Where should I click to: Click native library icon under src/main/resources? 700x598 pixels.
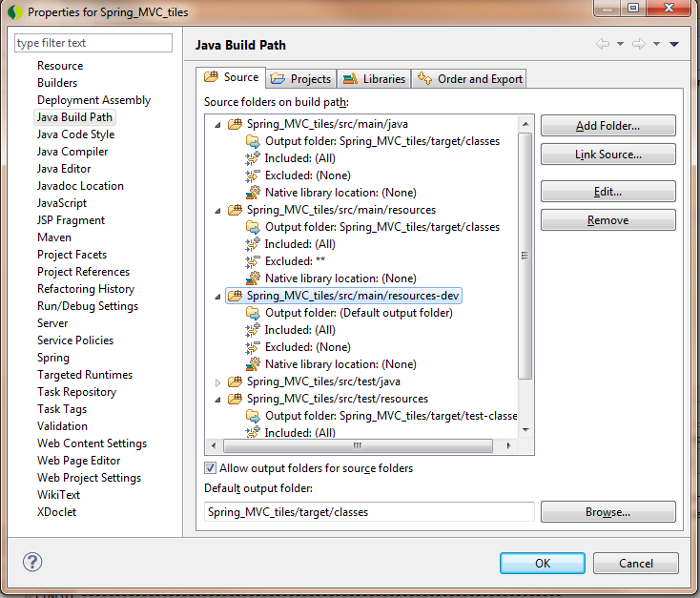point(253,278)
